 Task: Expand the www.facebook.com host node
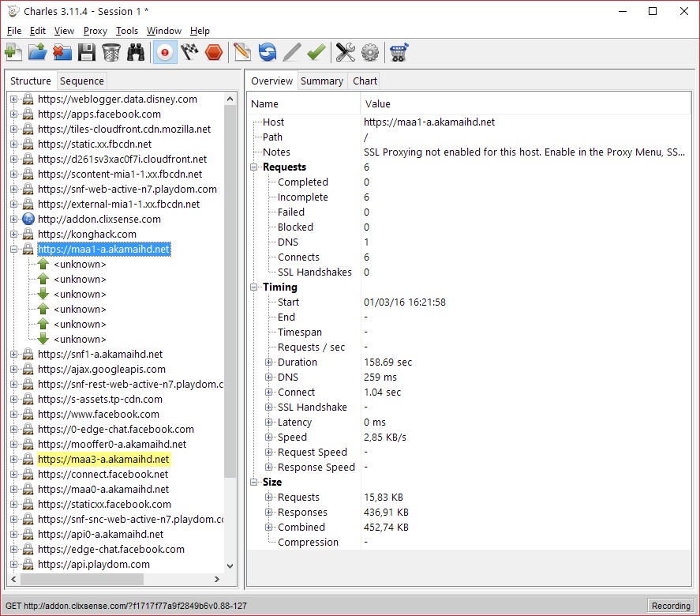[14, 415]
